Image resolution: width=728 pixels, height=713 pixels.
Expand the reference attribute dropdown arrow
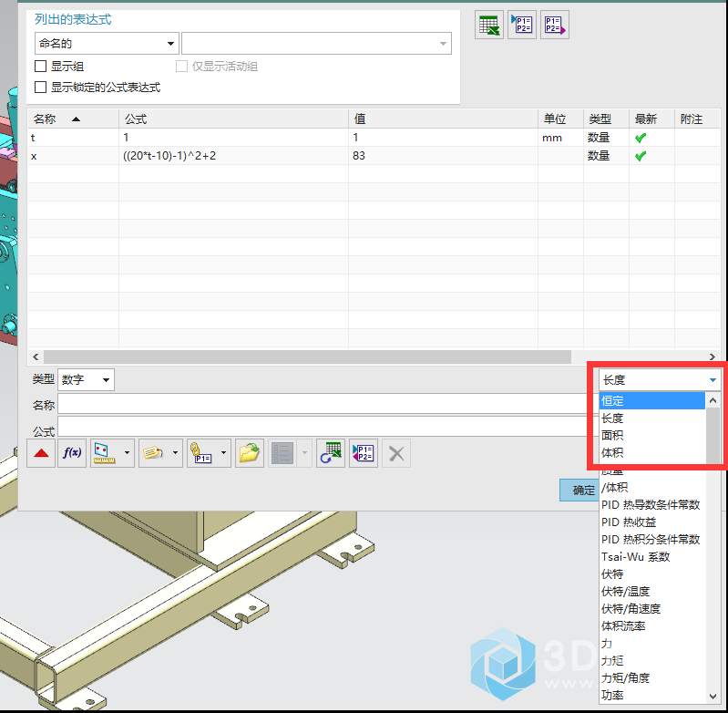(175, 453)
